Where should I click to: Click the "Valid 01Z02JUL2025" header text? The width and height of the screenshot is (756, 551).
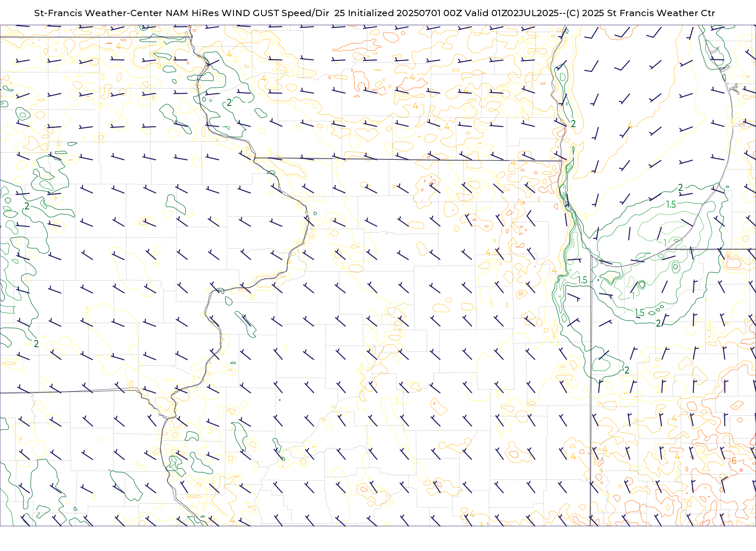pyautogui.click(x=512, y=13)
